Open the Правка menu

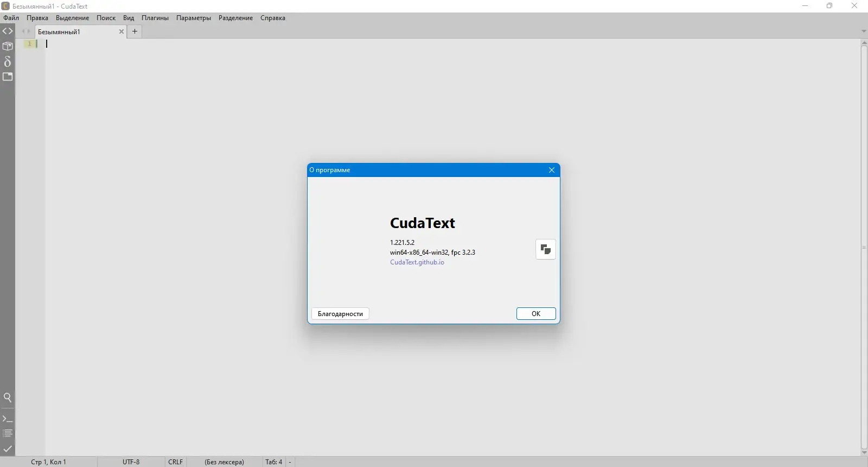tap(37, 18)
